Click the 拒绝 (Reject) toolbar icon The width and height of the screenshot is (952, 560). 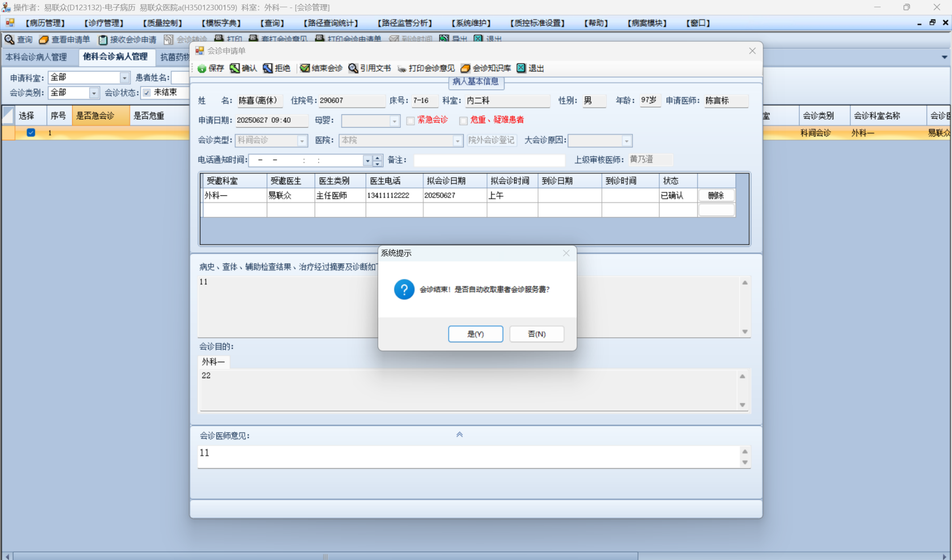[x=268, y=68]
